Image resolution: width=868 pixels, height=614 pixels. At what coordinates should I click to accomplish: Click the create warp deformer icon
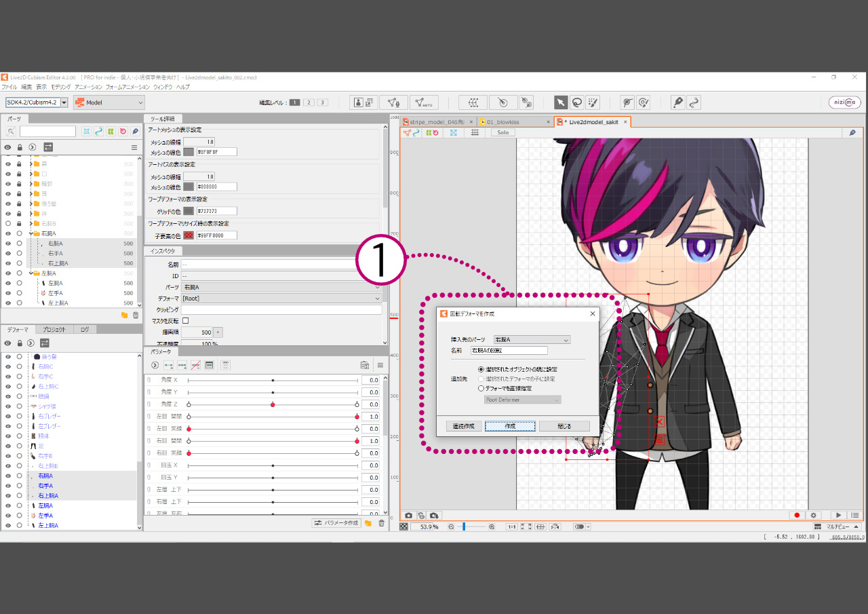tap(473, 102)
